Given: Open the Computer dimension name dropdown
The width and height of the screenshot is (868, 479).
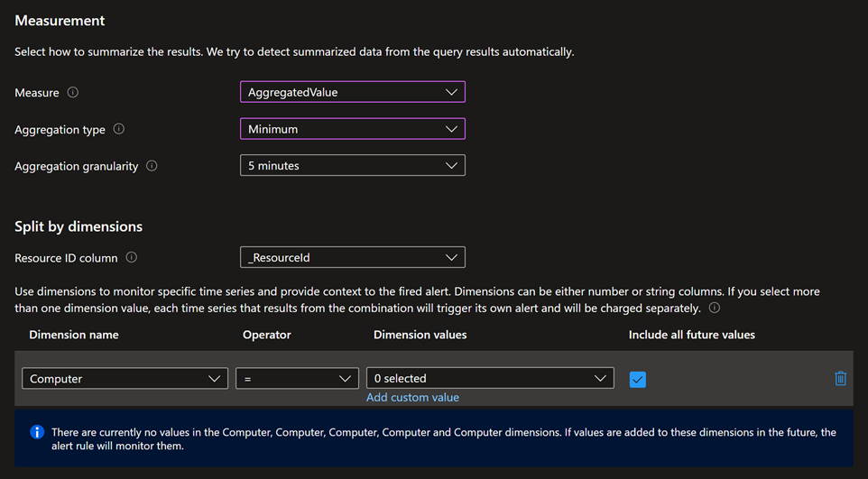Looking at the screenshot, I should click(x=125, y=379).
